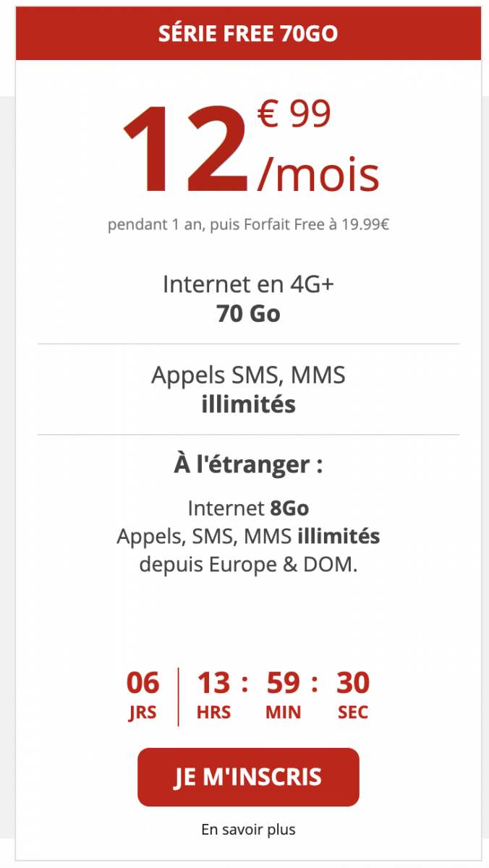Screen dimensions: 489x868
Task: Click the 59 minutes countdown number
Action: pyautogui.click(x=283, y=682)
